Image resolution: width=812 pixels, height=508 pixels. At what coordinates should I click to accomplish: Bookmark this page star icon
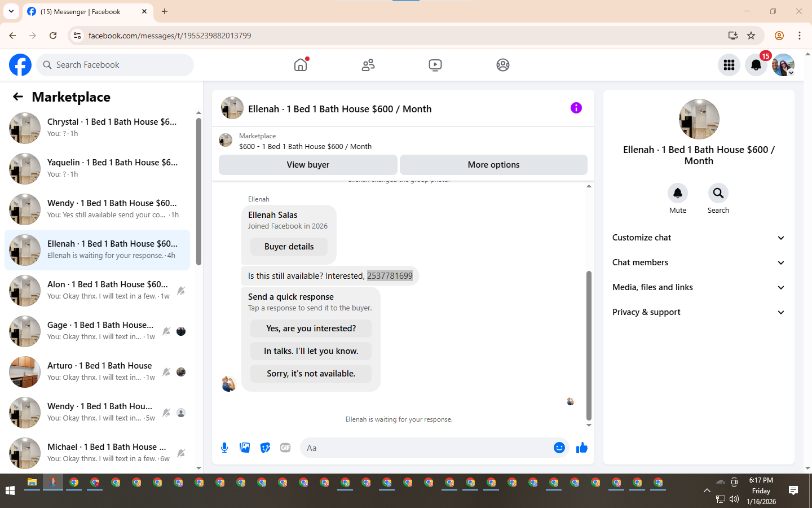tap(751, 36)
